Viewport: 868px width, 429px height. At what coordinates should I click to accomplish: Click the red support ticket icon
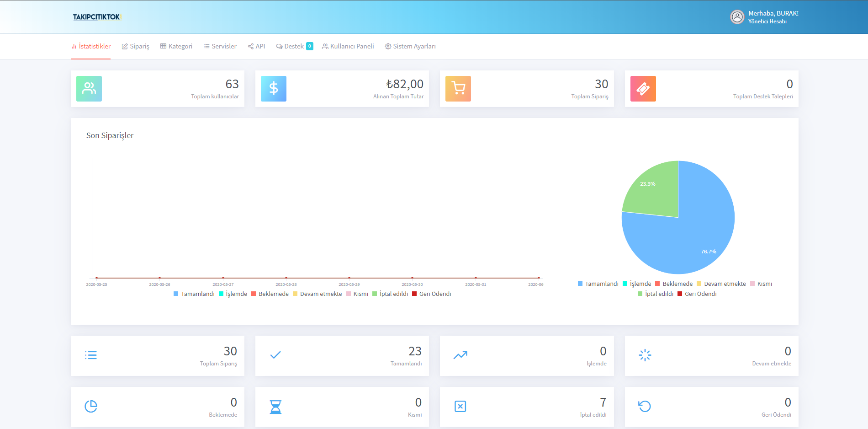click(643, 89)
